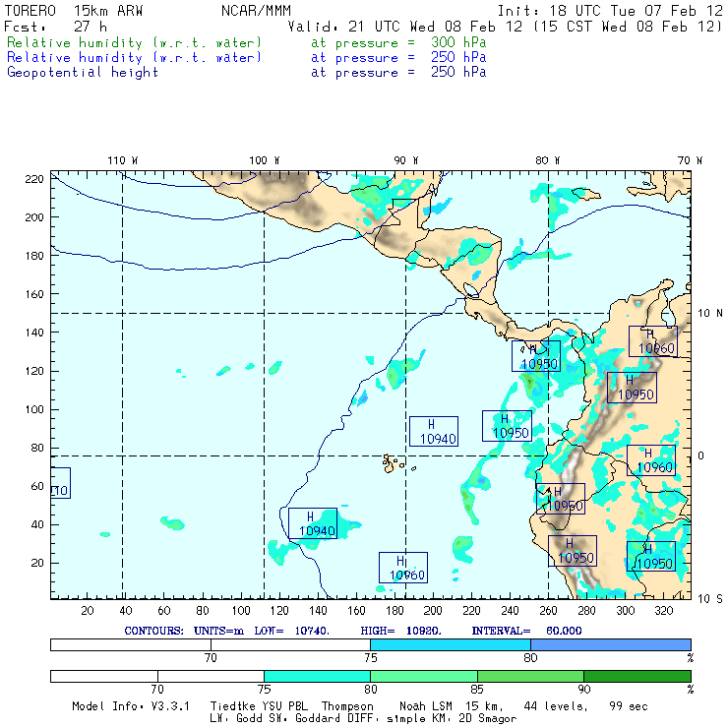Click the H 10940 marker northeast of Galapagos
This screenshot has width=728, height=728.
[433, 431]
